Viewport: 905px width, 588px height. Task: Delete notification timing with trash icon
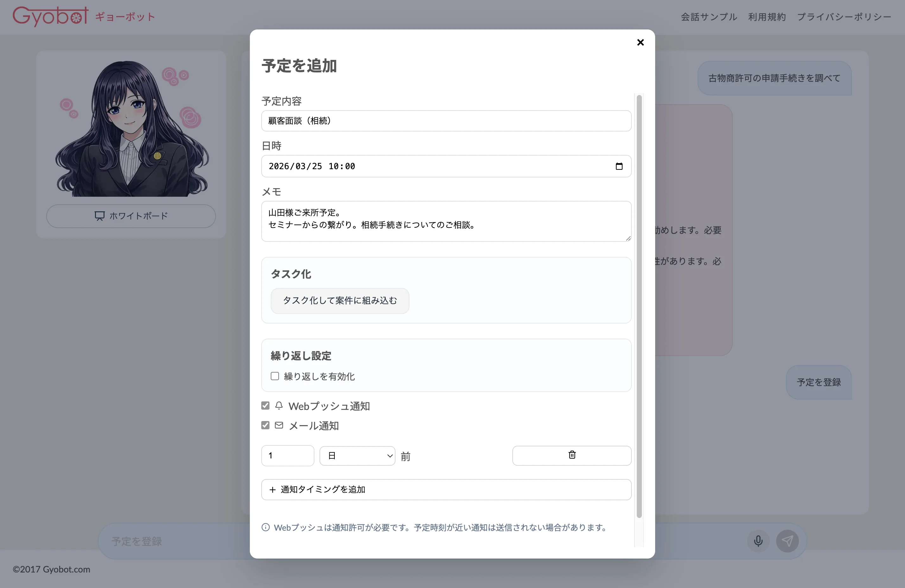572,455
